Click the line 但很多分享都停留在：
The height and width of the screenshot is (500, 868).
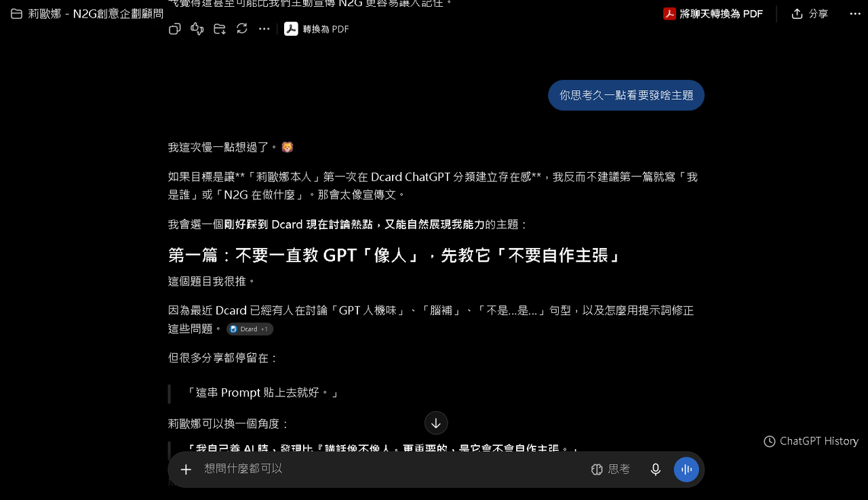coord(223,358)
